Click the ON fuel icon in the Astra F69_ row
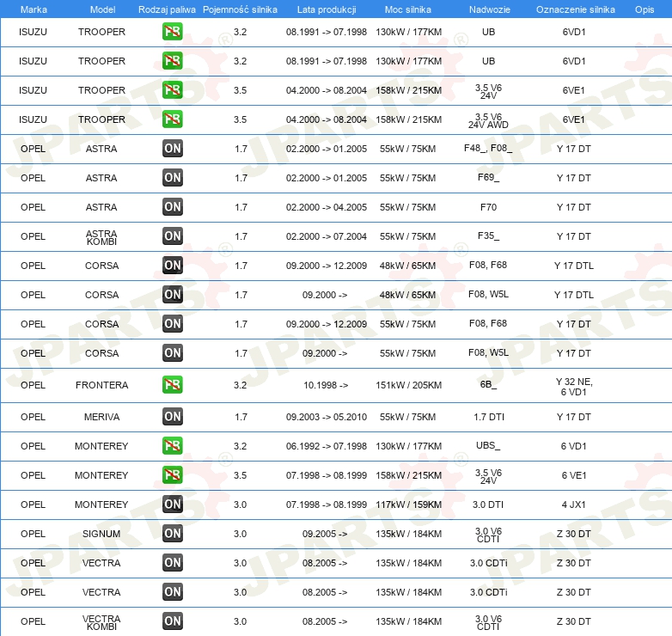Viewport: 672px width, 636px height. (x=172, y=177)
